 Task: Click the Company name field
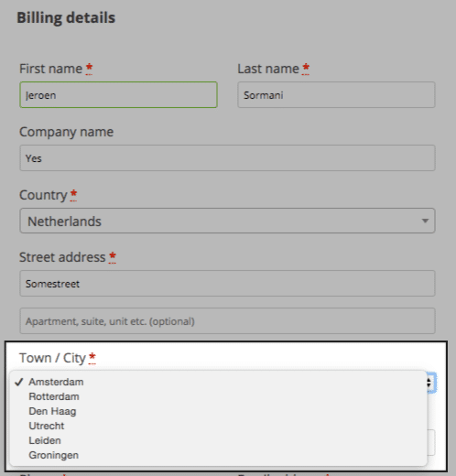pos(227,157)
